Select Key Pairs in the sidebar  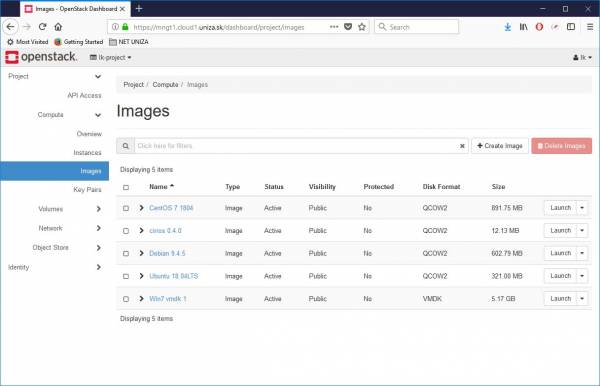87,190
